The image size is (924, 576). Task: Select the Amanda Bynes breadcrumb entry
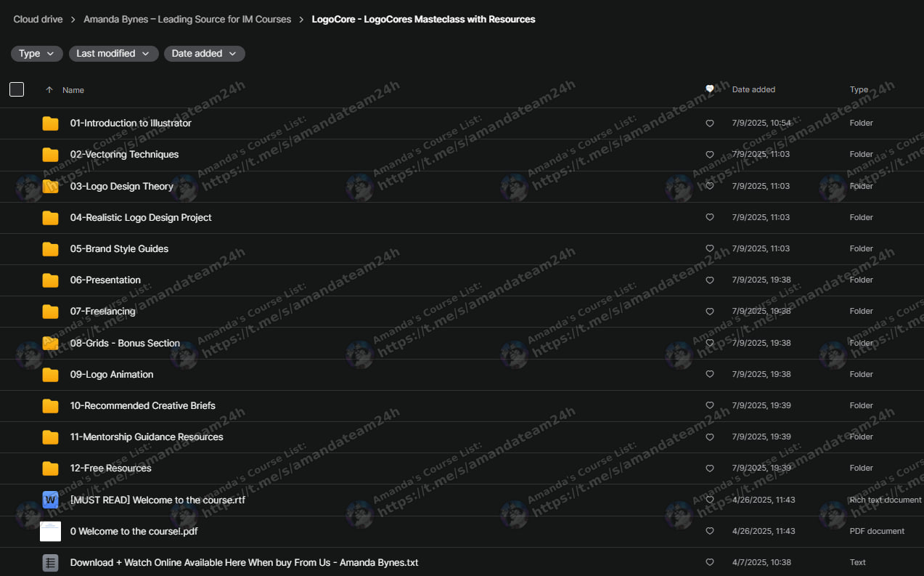coord(187,19)
